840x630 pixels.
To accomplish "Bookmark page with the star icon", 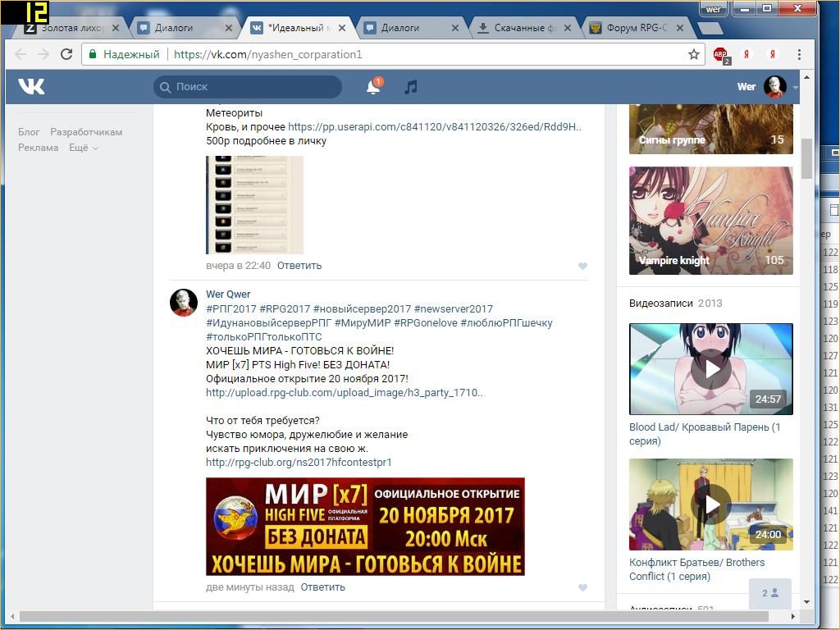I will tap(694, 54).
